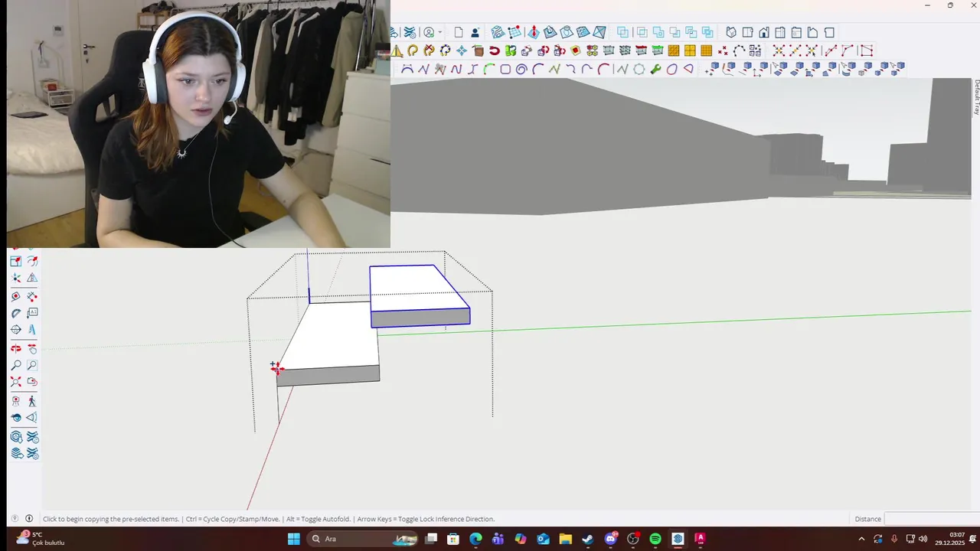Select the polygon curve tool icon
The height and width of the screenshot is (551, 980).
639,69
